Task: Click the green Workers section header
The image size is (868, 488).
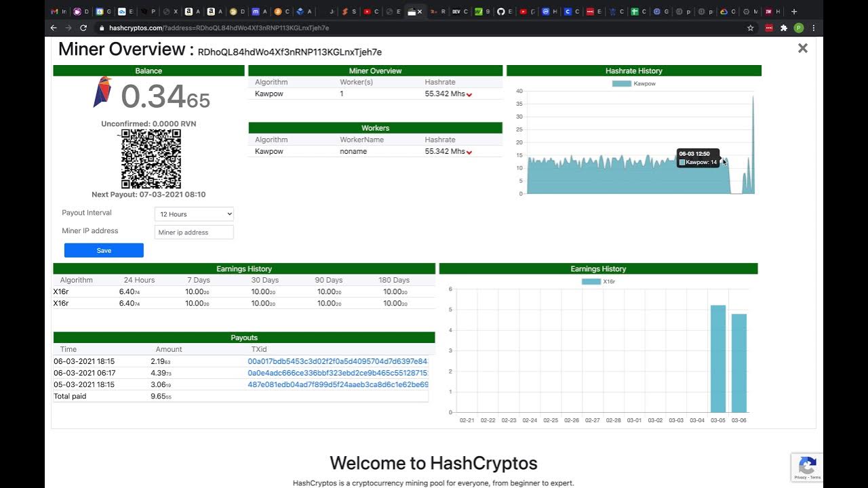Action: point(375,128)
